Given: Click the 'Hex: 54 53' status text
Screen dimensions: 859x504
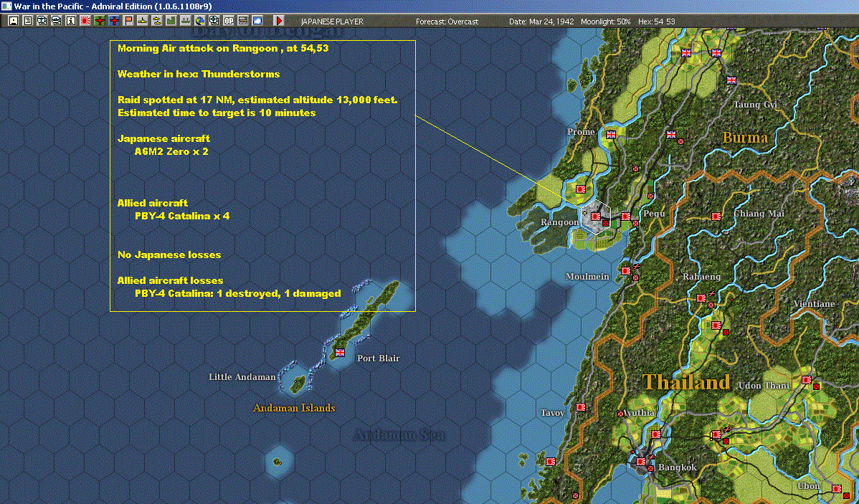Looking at the screenshot, I should pos(656,22).
